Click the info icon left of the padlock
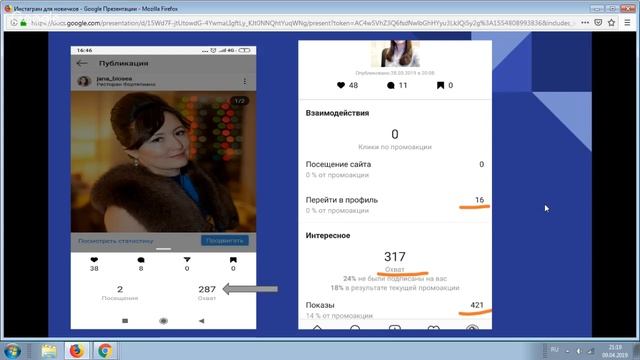This screenshot has height=360, width=640. tap(14, 23)
